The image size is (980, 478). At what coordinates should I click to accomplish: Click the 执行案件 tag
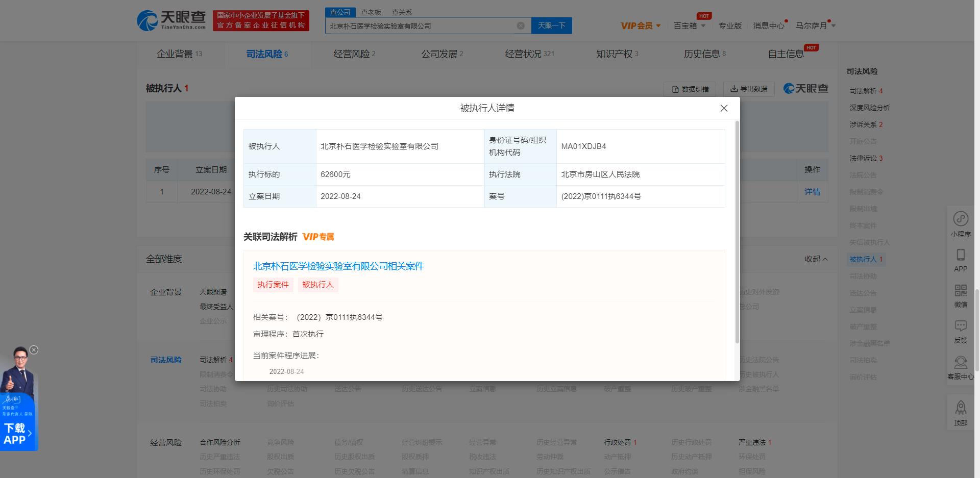[273, 285]
